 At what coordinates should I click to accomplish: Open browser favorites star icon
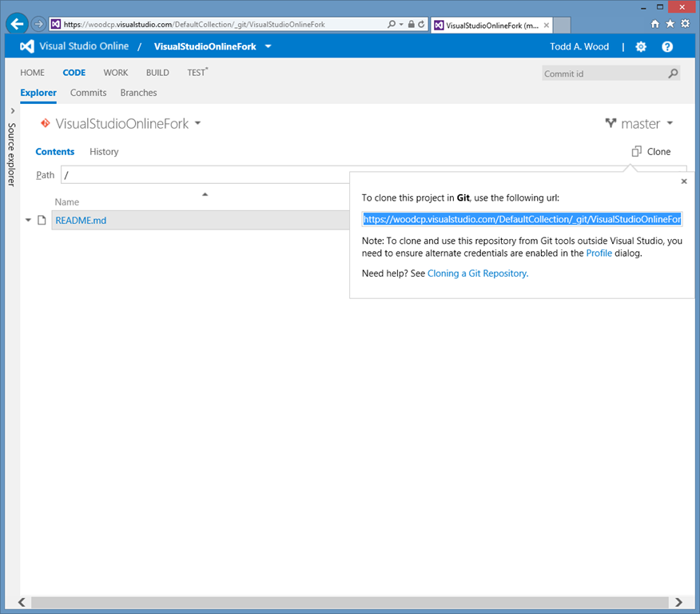pyautogui.click(x=670, y=24)
